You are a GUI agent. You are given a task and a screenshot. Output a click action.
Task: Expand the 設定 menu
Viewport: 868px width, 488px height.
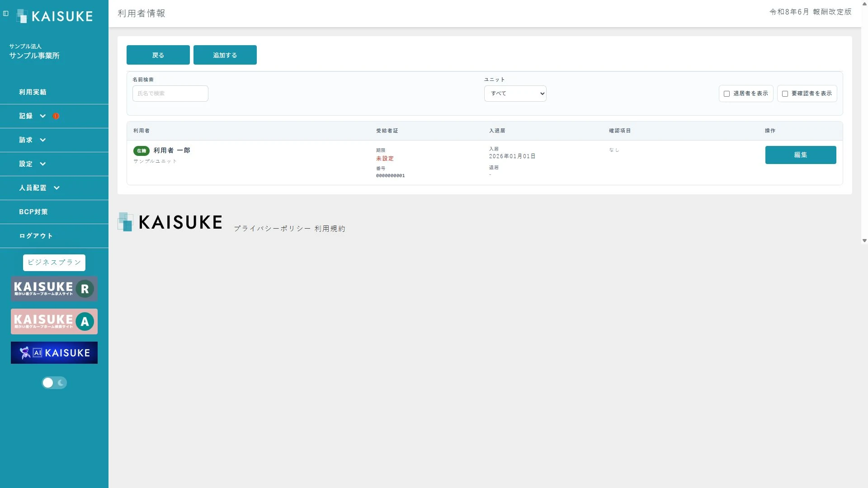click(54, 164)
